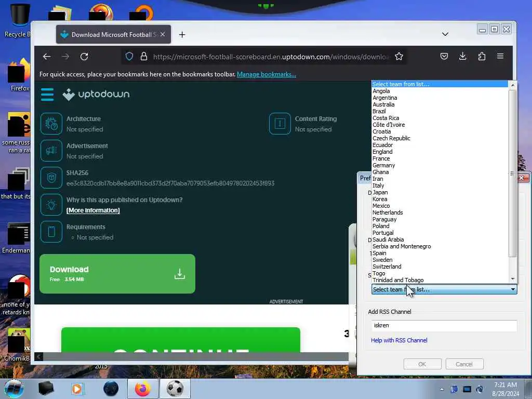Image resolution: width=532 pixels, height=399 pixels.
Task: List all tabs chevron
Action: pos(445,34)
